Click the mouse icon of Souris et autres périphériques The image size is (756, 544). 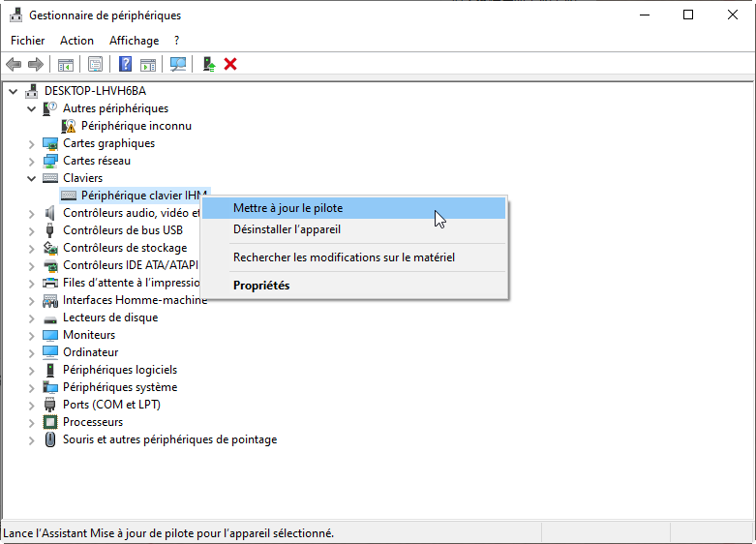(x=50, y=439)
